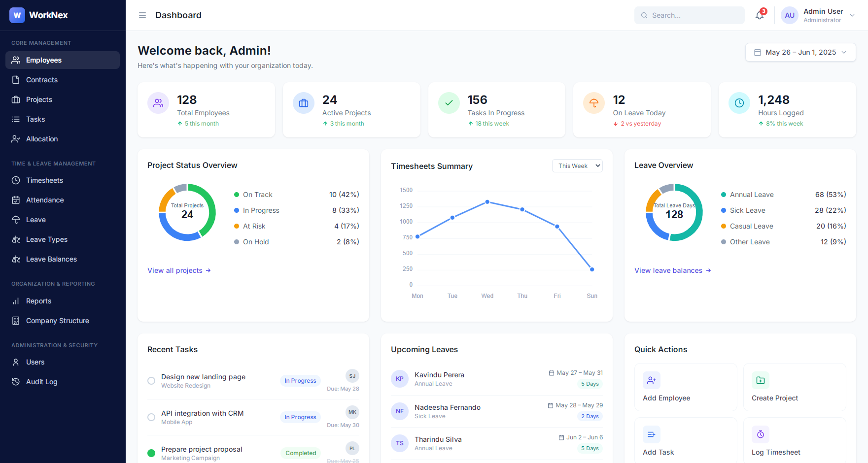Click the TS avatar of Tharindu Silva
The image size is (868, 463).
[400, 443]
